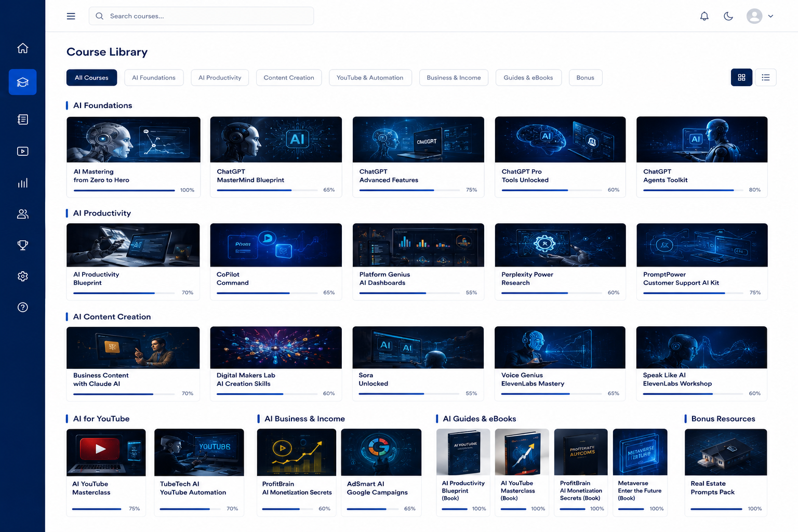The width and height of the screenshot is (798, 532).
Task: Select the AI Foundations filter tab
Action: 154,77
